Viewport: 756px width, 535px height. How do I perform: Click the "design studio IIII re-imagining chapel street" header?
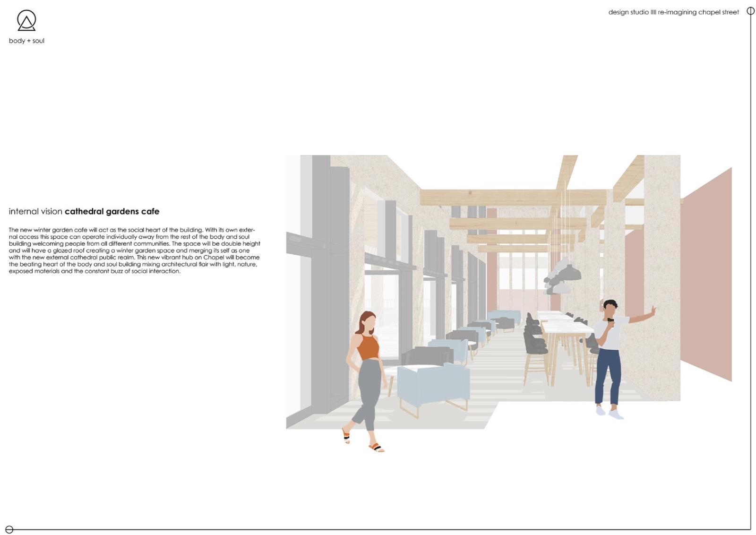[673, 12]
